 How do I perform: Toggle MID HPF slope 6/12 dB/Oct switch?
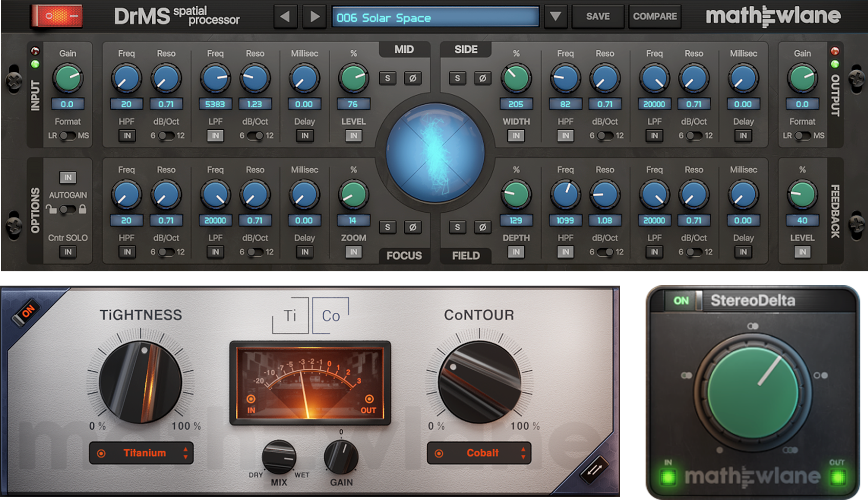(x=167, y=136)
